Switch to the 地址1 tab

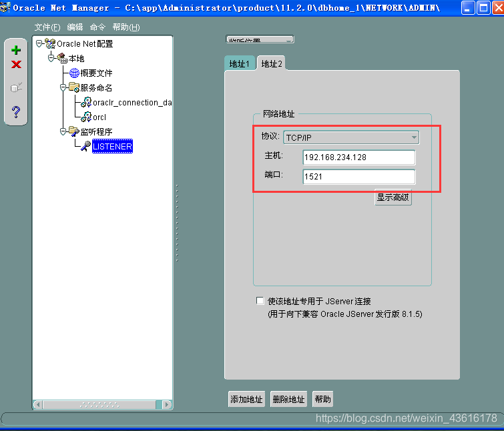(240, 63)
